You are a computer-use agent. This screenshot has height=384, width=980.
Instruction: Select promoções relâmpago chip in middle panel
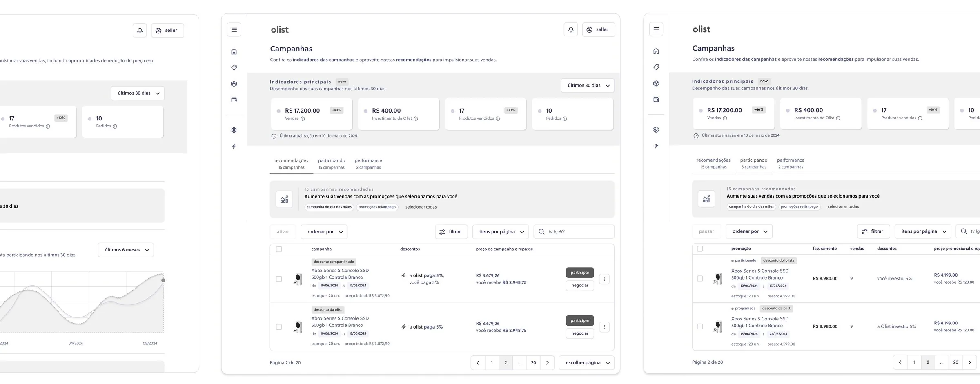pos(377,207)
